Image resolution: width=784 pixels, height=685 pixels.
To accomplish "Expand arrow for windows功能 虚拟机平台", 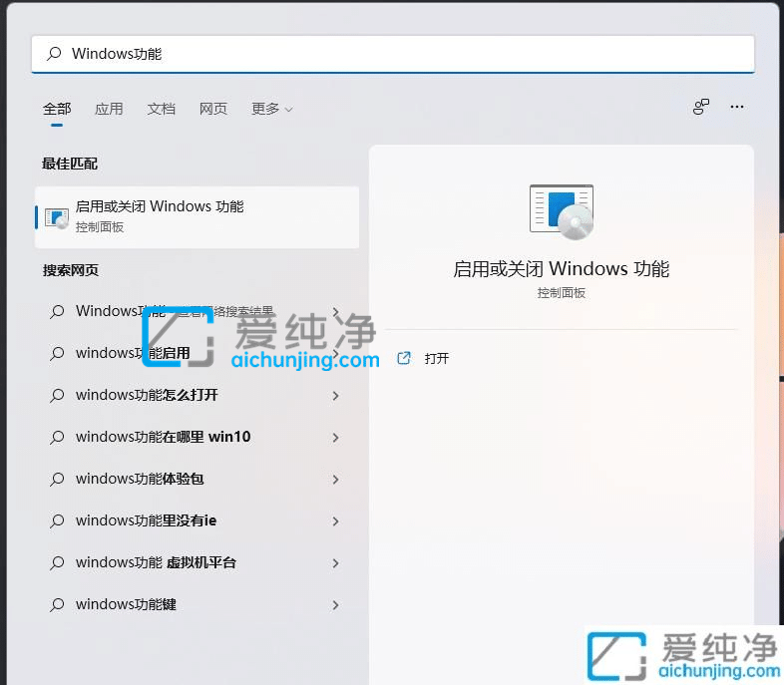I will coord(335,563).
